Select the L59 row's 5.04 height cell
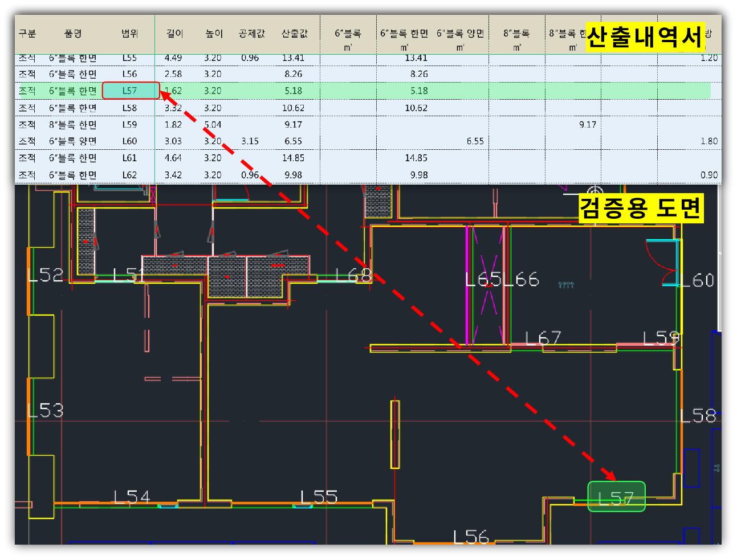Image resolution: width=737 pixels, height=560 pixels. 213,125
